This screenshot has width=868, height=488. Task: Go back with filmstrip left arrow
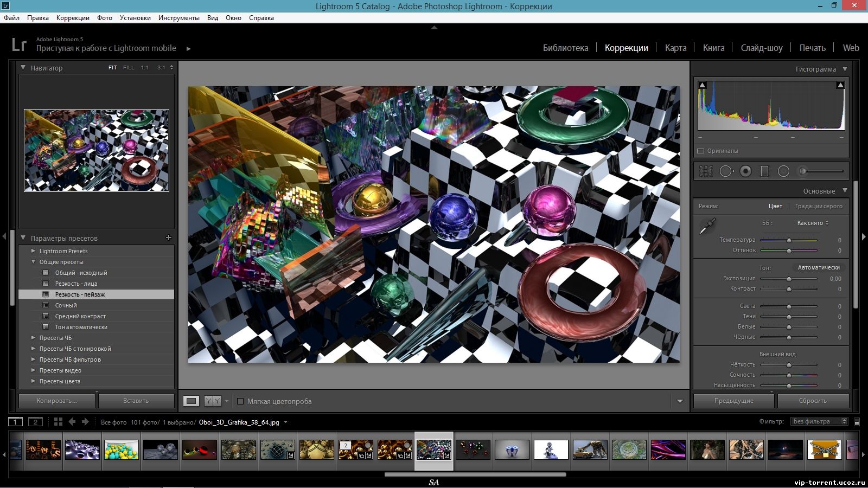[x=72, y=422]
